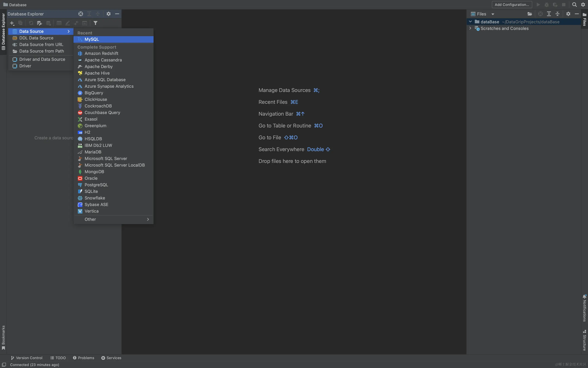This screenshot has width=588, height=368.
Task: Select ClickHouse from the list
Action: (x=114, y=99)
